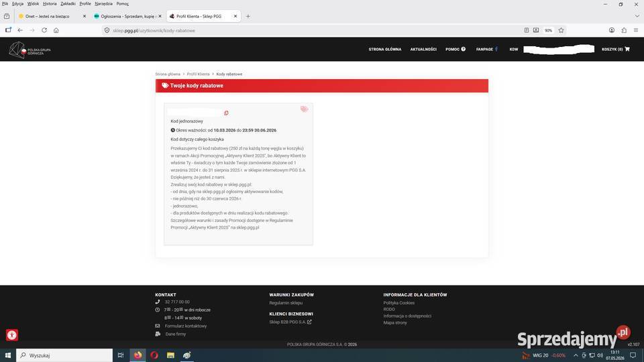This screenshot has height=362, width=644.
Task: Open the Profile menu
Action: pos(85,4)
